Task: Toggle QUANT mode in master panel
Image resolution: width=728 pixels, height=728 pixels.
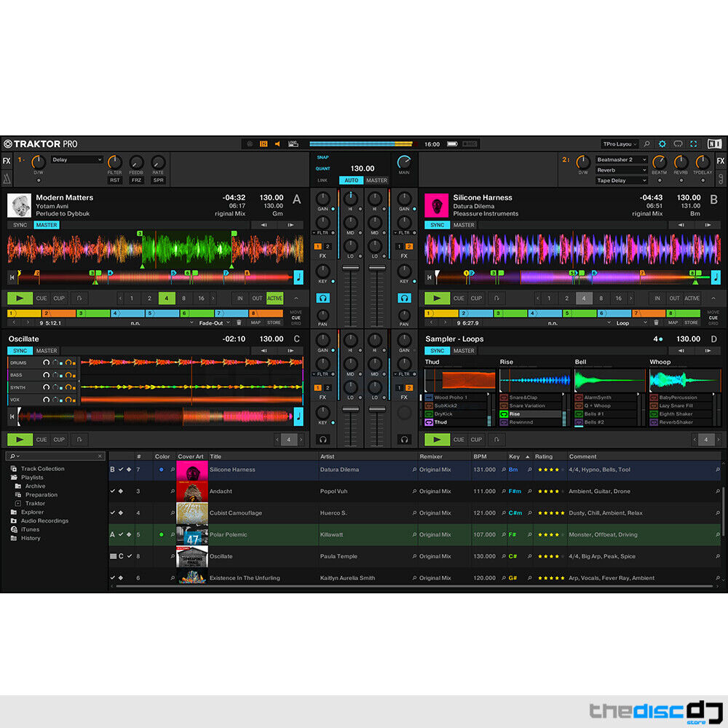Action: [x=323, y=169]
